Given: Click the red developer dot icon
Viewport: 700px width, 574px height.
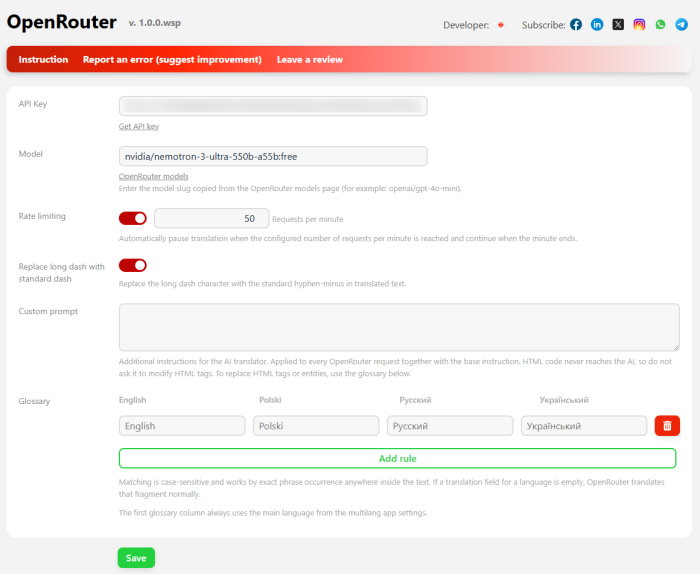Looking at the screenshot, I should pos(501,25).
